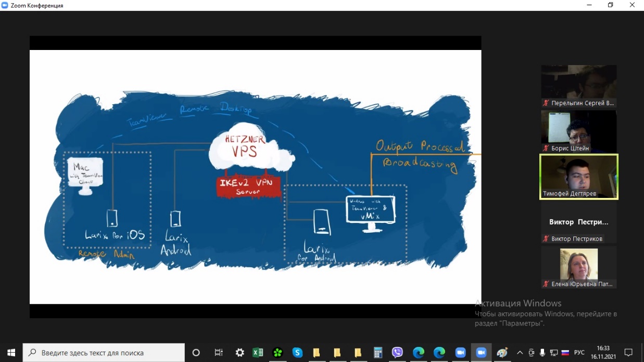Open the Windows Start menu
644x362 pixels.
pyautogui.click(x=10, y=353)
